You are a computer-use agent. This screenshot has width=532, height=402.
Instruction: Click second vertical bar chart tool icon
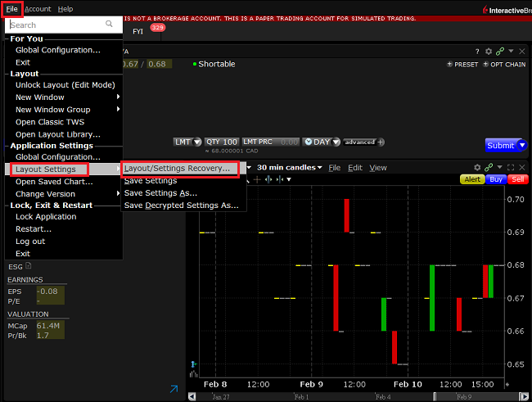280,179
